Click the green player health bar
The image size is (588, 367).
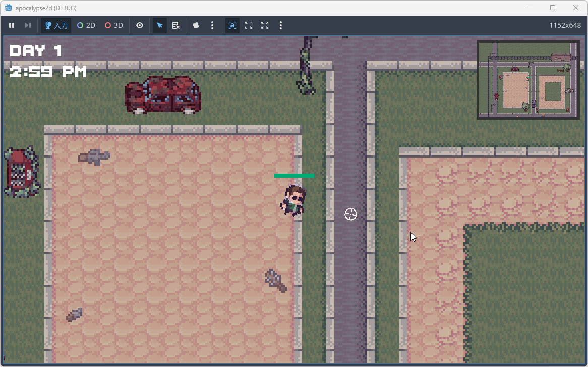tap(293, 176)
